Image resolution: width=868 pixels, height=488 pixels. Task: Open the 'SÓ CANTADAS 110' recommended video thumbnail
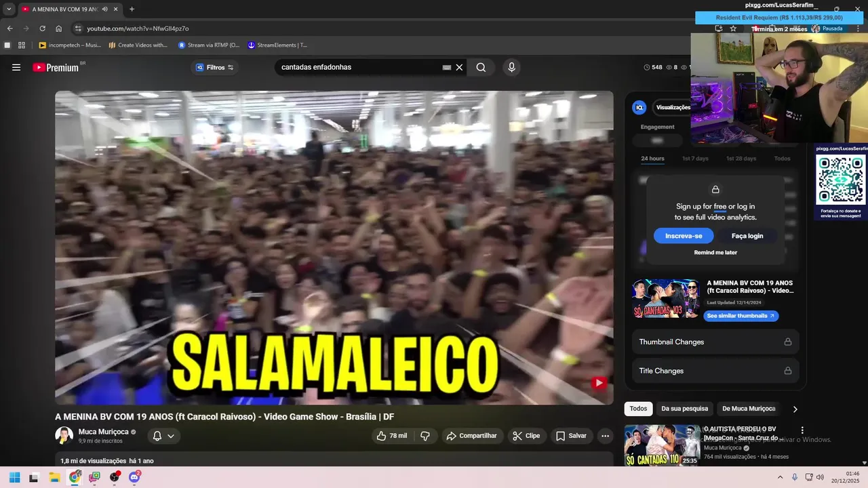[x=663, y=445]
